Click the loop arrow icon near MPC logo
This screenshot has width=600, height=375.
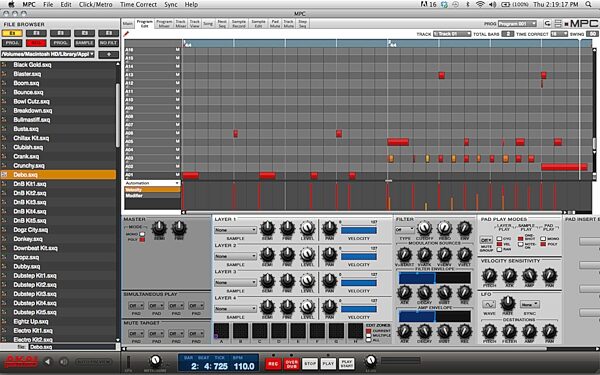coord(547,24)
